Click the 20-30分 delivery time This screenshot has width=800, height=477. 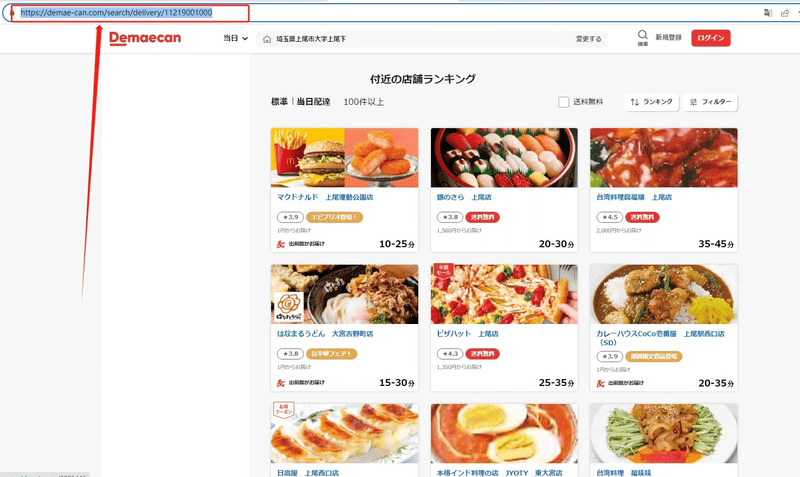pos(556,244)
